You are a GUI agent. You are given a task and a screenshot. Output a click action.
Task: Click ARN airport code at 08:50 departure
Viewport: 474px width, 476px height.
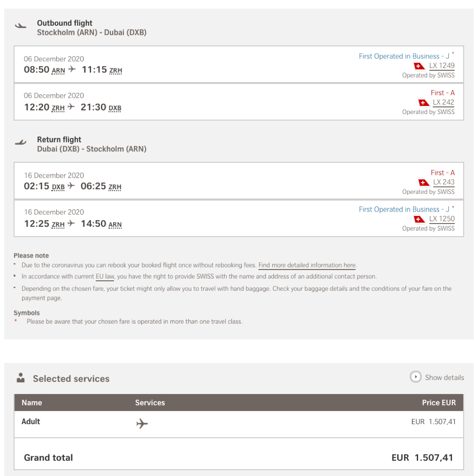point(59,71)
